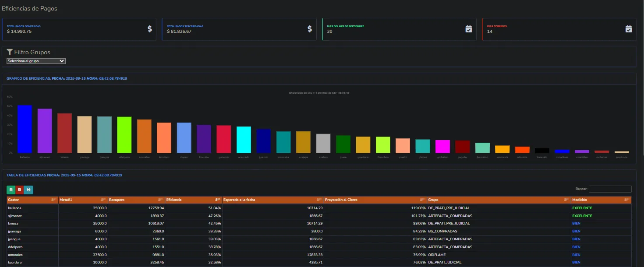Click the magenta grobalino chart bar
The image size is (644, 267).
(442, 146)
